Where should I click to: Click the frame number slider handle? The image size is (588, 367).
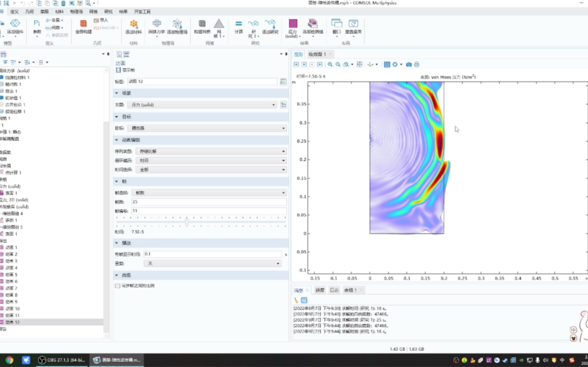(x=187, y=222)
